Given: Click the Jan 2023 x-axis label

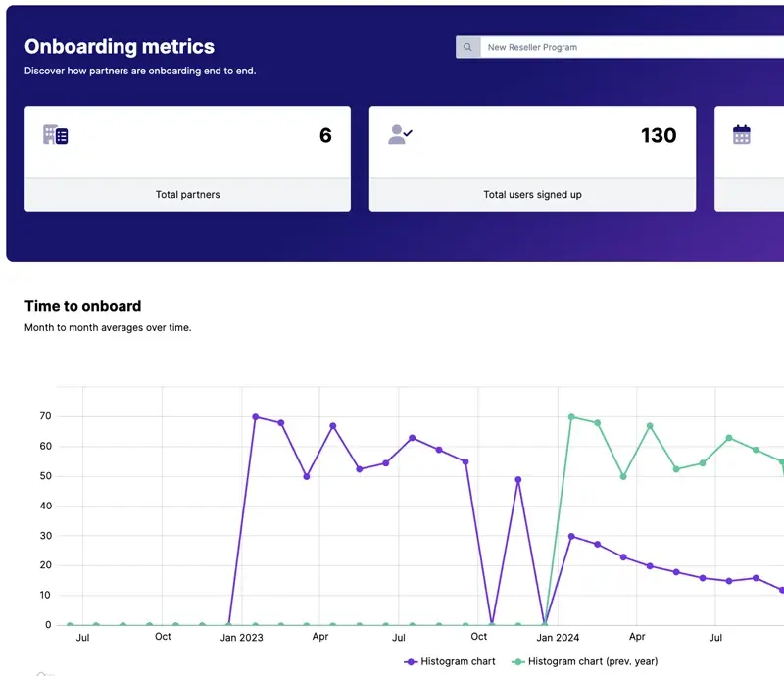Looking at the screenshot, I should coord(241,637).
